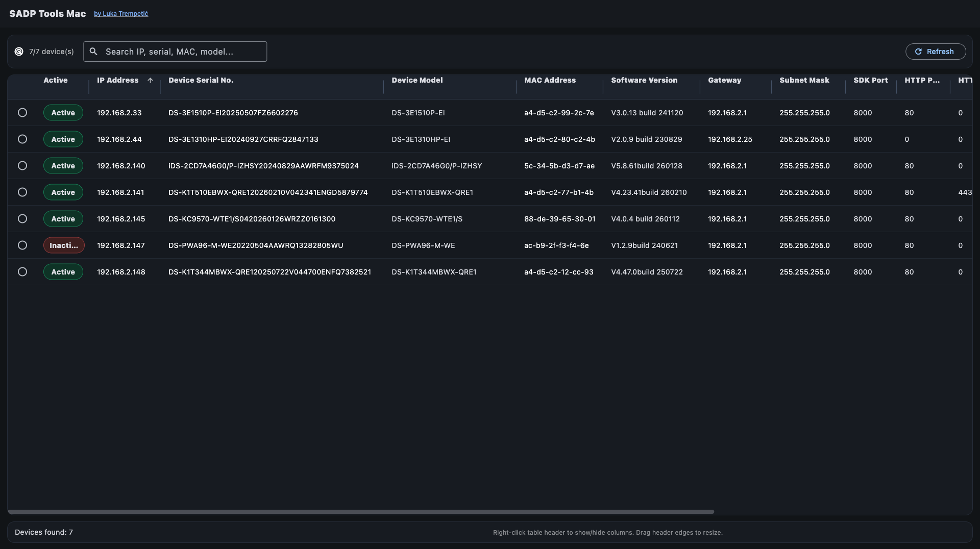The height and width of the screenshot is (549, 980).
Task: Select radio button for inactive device 192.168.2.147
Action: point(22,245)
